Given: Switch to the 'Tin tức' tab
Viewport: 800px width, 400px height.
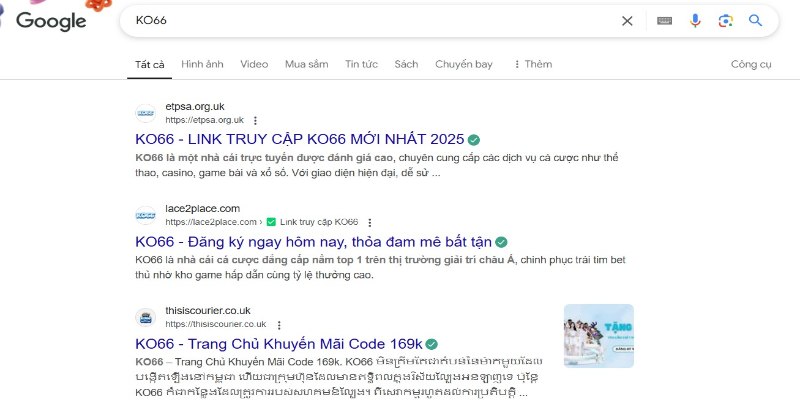Looking at the screenshot, I should point(361,64).
